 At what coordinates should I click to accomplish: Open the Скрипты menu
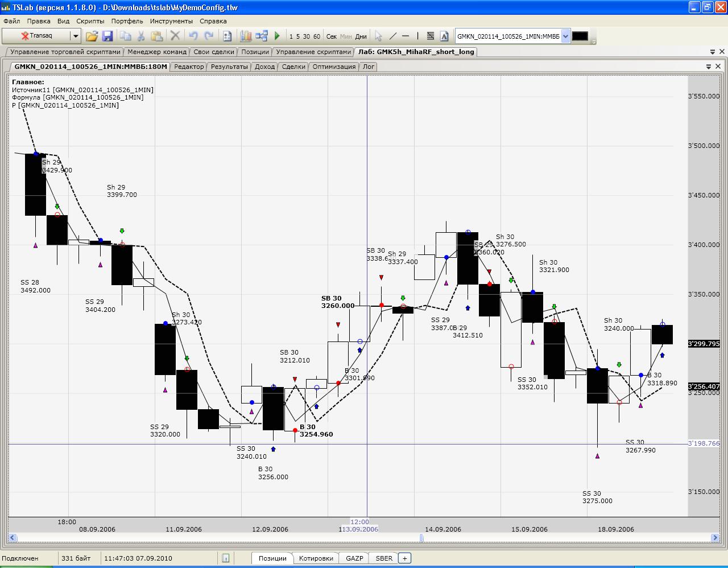coord(90,21)
